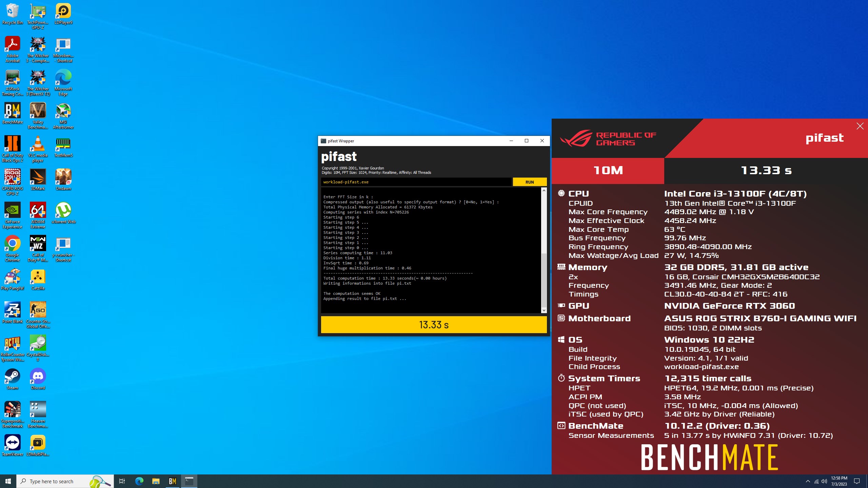The height and width of the screenshot is (488, 868).
Task: Open Valley Benchmark icon
Action: tap(38, 116)
